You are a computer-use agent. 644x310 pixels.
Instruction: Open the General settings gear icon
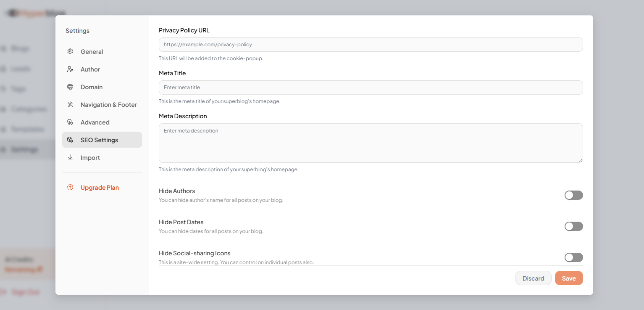click(70, 51)
